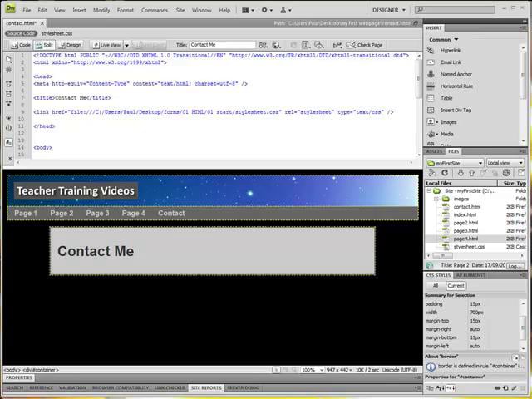
Task: Select the <body> tag selector
Action: coord(12,370)
